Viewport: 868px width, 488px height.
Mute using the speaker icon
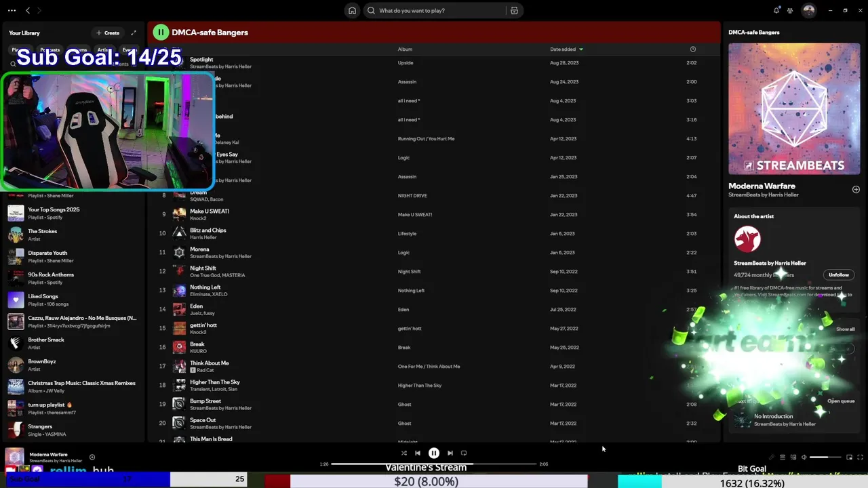tap(804, 457)
